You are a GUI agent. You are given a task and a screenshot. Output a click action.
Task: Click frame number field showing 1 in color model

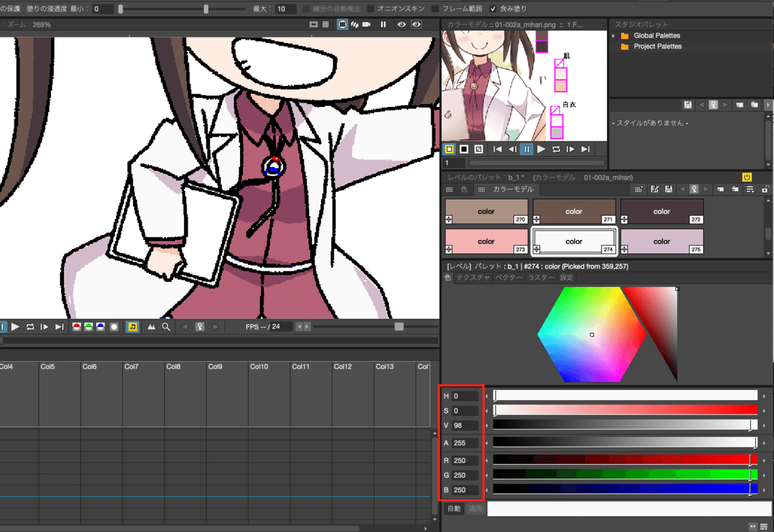tap(454, 163)
